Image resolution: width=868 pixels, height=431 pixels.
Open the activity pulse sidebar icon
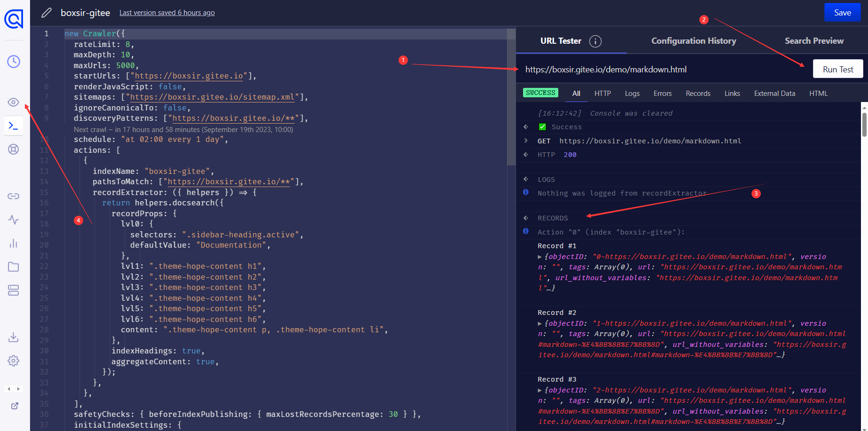click(x=14, y=219)
